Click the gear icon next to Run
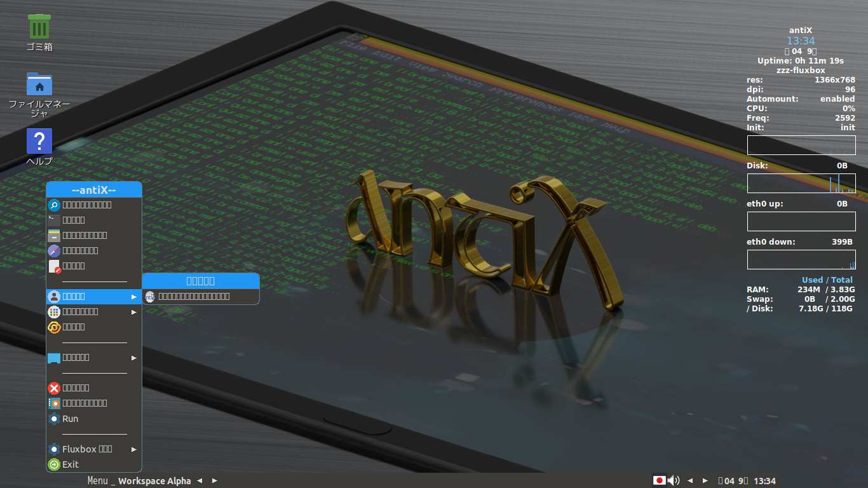This screenshot has height=488, width=868. [x=54, y=419]
